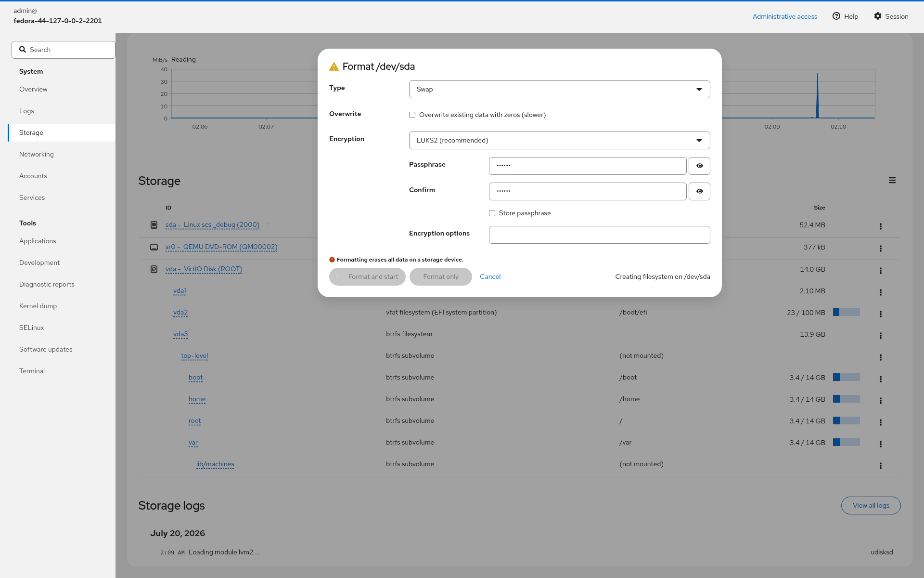Open Networking in sidebar
Image resolution: width=924 pixels, height=578 pixels.
point(62,154)
